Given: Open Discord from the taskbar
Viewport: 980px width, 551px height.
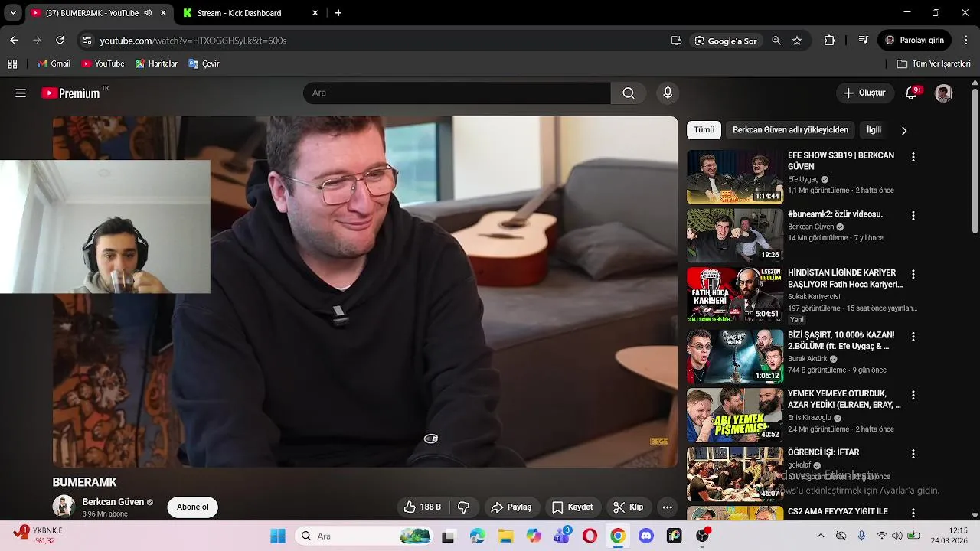Looking at the screenshot, I should 646,536.
